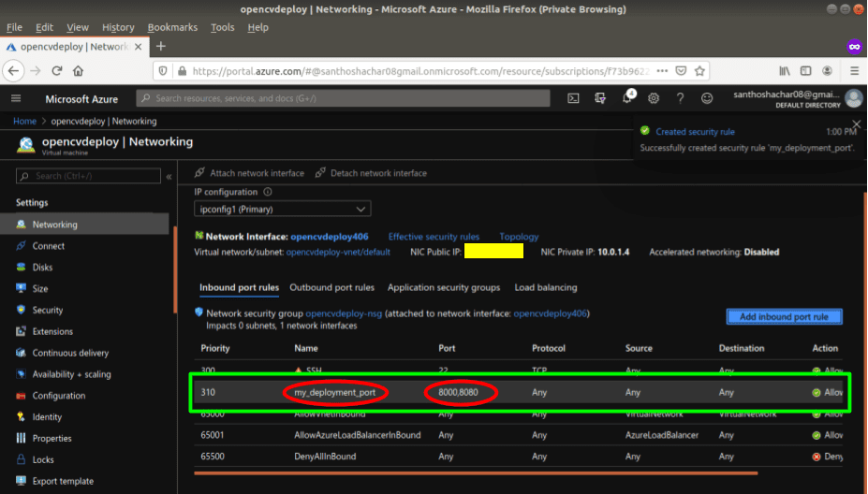Open Effective security rules link
This screenshot has width=868, height=494.
point(434,237)
